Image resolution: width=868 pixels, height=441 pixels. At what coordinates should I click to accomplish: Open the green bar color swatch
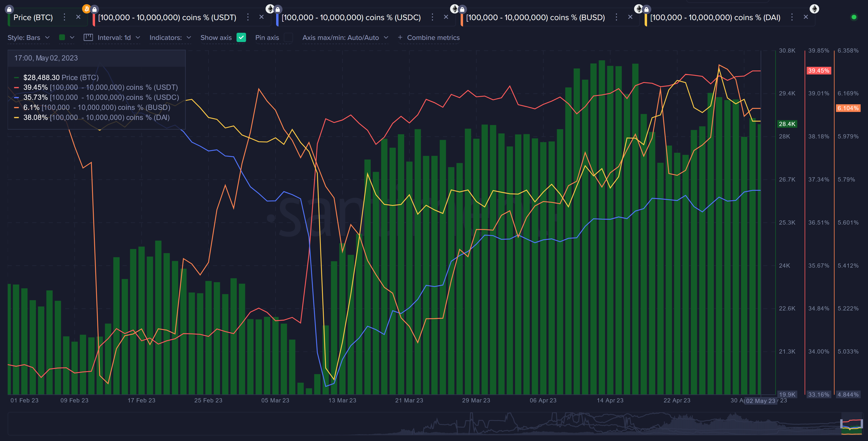(x=62, y=38)
